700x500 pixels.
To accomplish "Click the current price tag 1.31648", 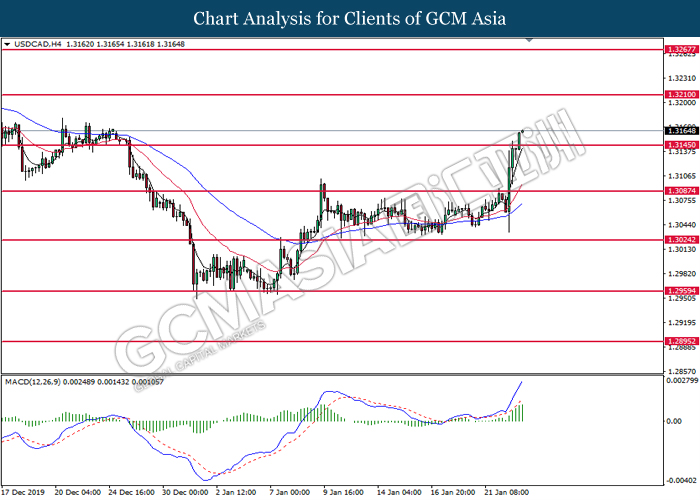I will click(681, 131).
